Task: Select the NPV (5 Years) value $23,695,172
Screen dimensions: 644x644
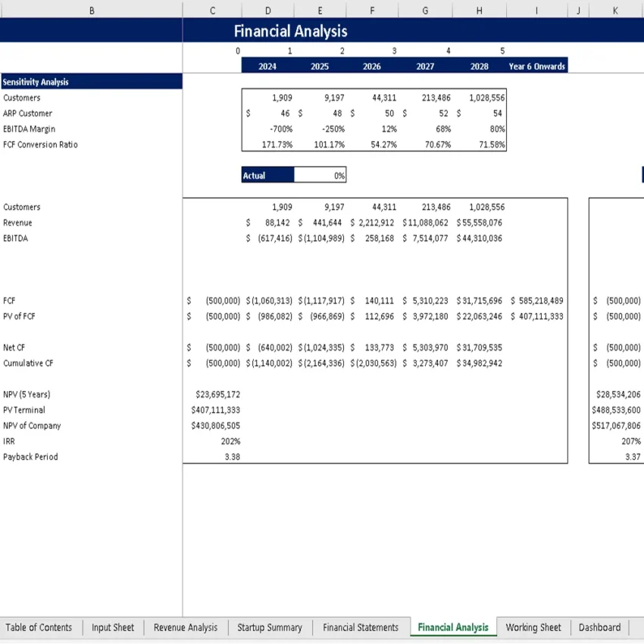Action: coord(219,394)
